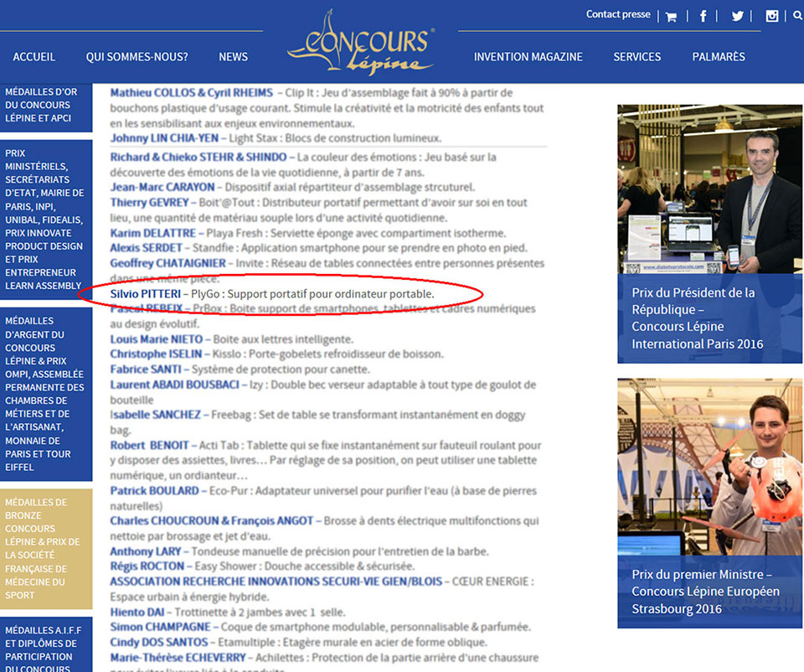Click the name Hiento DAI

tap(137, 613)
